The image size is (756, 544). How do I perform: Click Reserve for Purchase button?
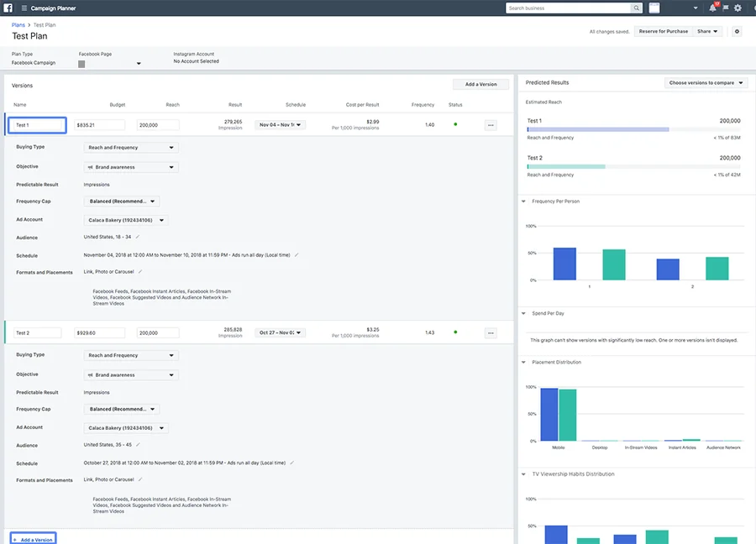pos(663,31)
